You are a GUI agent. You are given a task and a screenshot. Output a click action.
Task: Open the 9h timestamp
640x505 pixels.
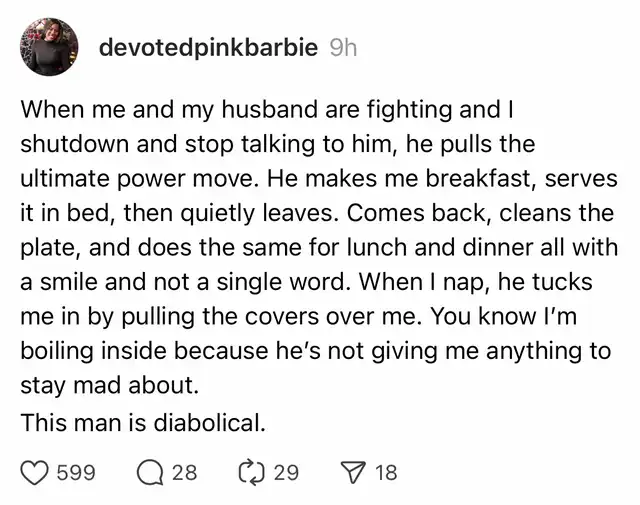pyautogui.click(x=343, y=49)
